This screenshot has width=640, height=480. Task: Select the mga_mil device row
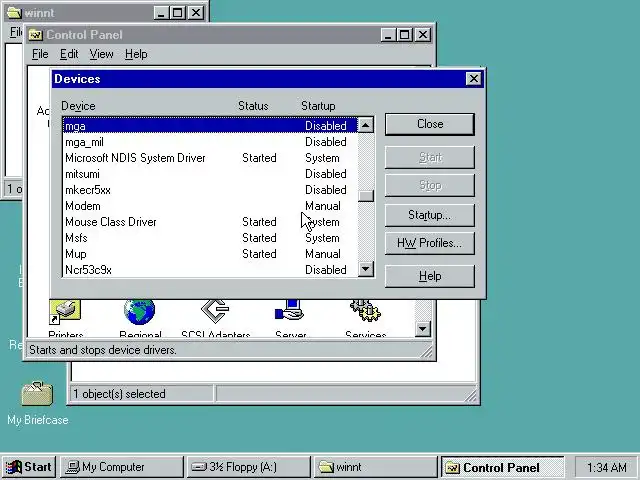click(x=210, y=142)
